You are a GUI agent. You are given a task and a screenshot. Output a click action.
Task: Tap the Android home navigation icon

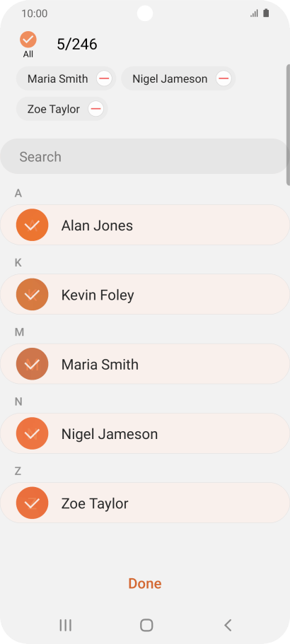pyautogui.click(x=146, y=625)
